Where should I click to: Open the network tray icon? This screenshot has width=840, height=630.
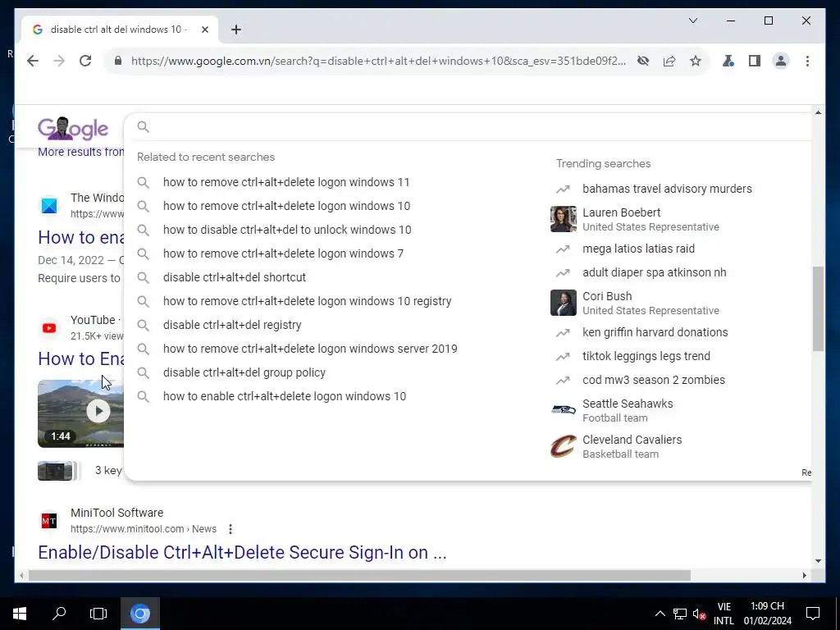(x=680, y=614)
